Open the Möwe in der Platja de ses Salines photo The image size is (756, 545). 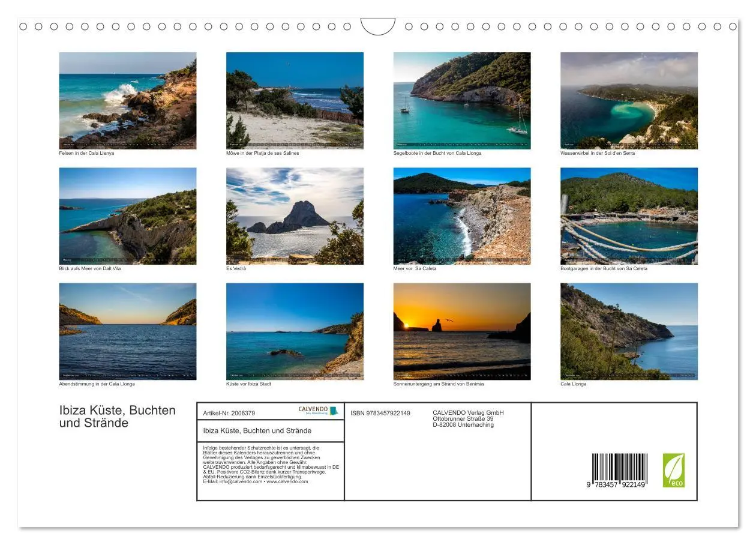(295, 100)
